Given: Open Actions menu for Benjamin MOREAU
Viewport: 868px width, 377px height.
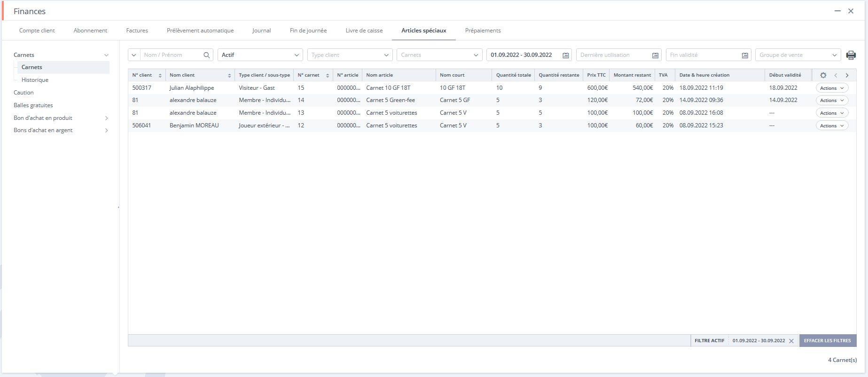Looking at the screenshot, I should coord(832,126).
